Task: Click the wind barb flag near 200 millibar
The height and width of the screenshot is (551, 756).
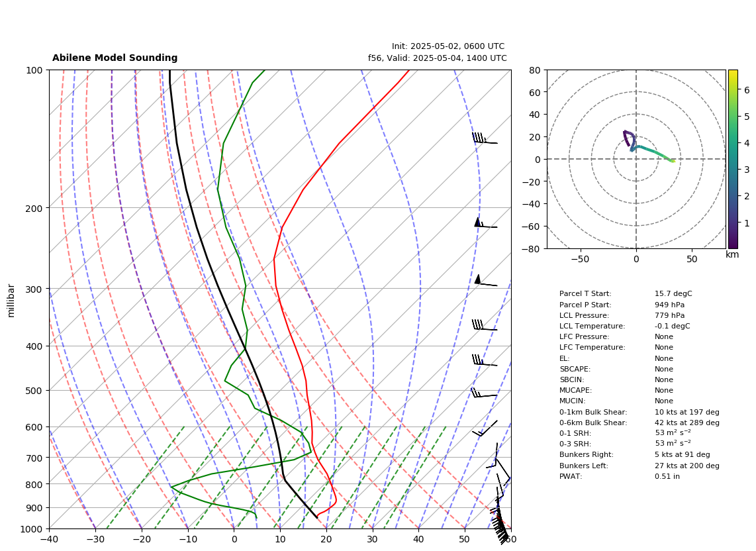Action: 485,223
